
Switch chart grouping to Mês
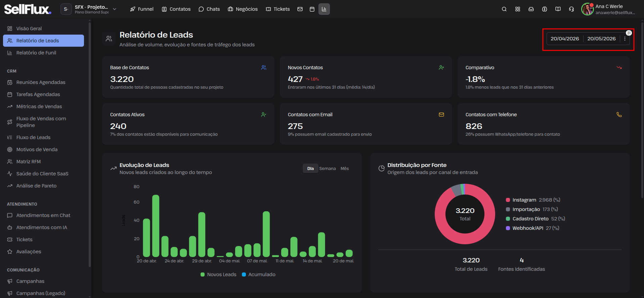345,168
